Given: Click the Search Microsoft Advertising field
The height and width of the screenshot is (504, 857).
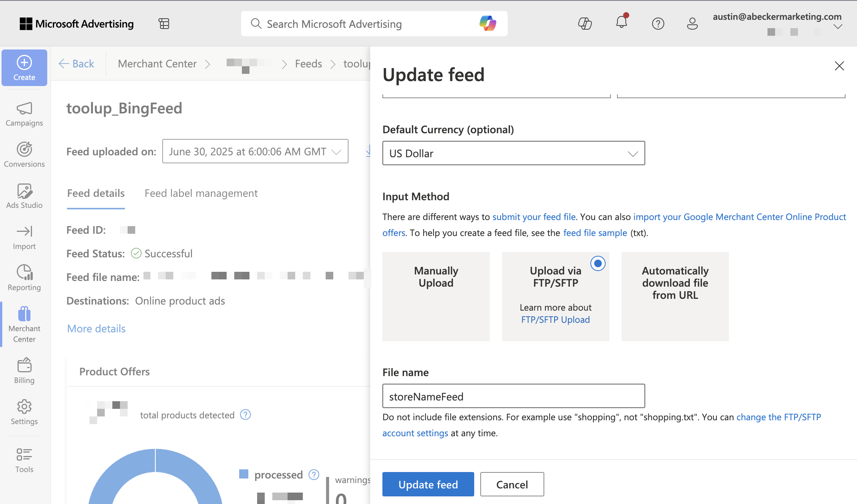Looking at the screenshot, I should [374, 24].
